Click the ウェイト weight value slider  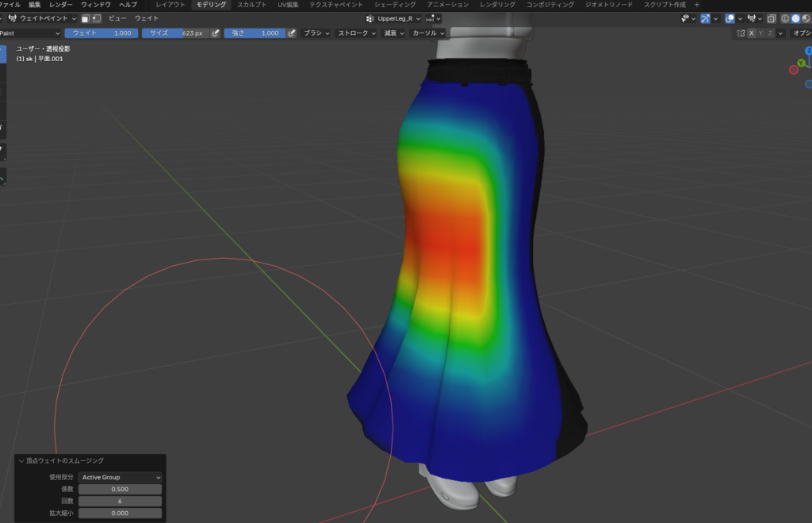click(101, 33)
